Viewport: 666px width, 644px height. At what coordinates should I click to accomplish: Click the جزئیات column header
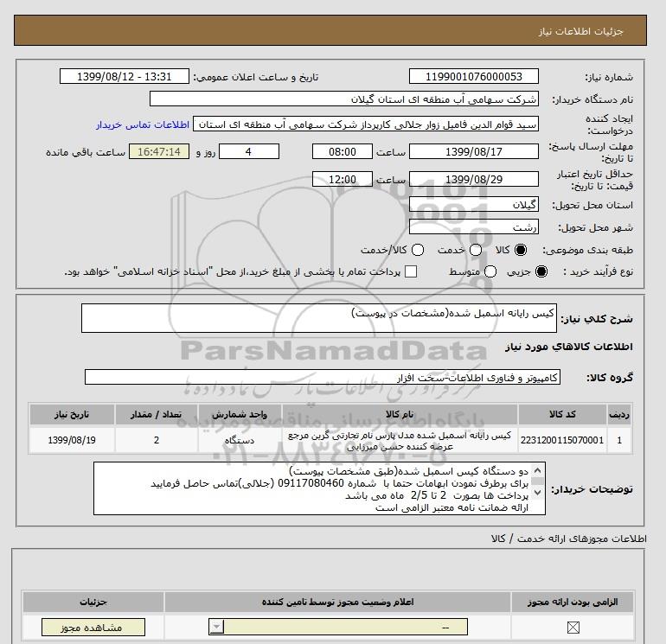93,602
